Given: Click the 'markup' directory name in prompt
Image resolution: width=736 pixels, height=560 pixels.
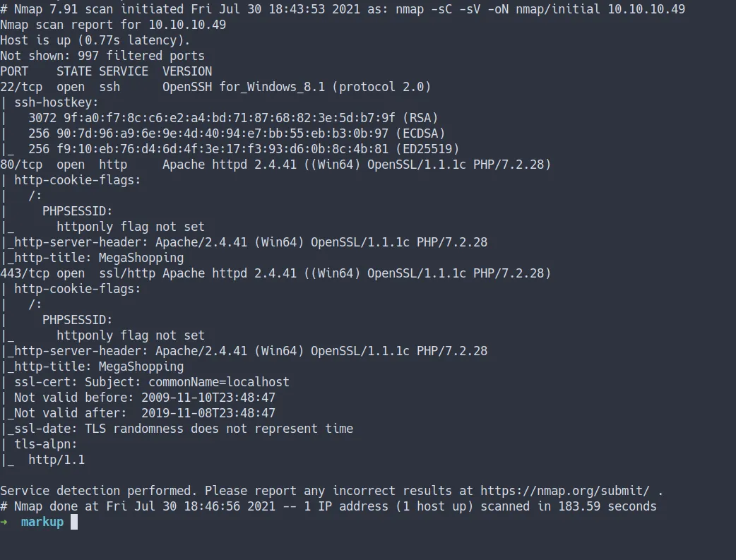Looking at the screenshot, I should [x=42, y=523].
